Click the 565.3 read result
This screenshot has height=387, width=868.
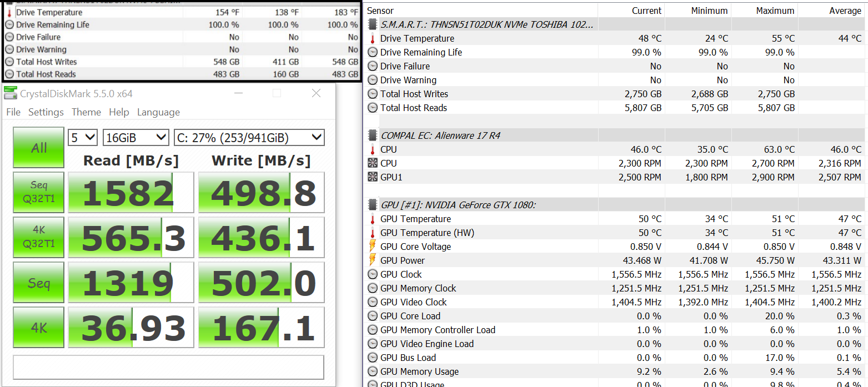point(131,237)
